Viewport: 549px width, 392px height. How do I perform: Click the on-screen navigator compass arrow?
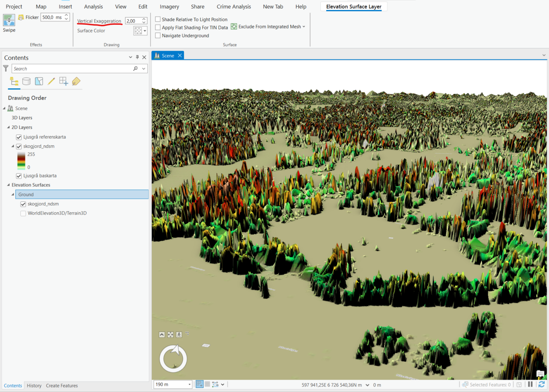point(175,350)
